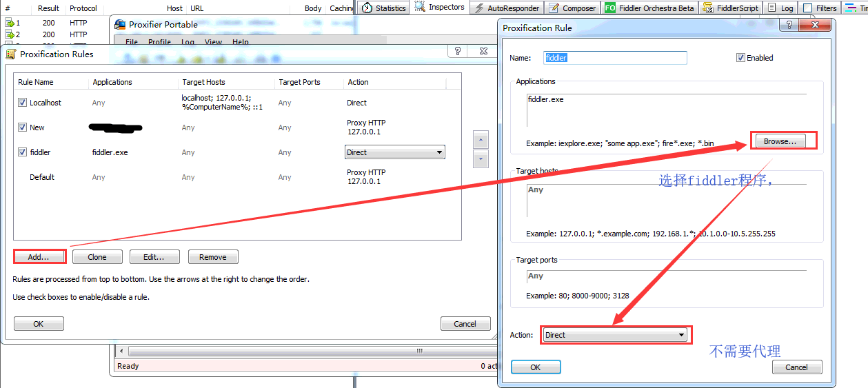Cancel the Proxification Rules dialog
Image resolution: width=868 pixels, height=388 pixels.
click(465, 324)
